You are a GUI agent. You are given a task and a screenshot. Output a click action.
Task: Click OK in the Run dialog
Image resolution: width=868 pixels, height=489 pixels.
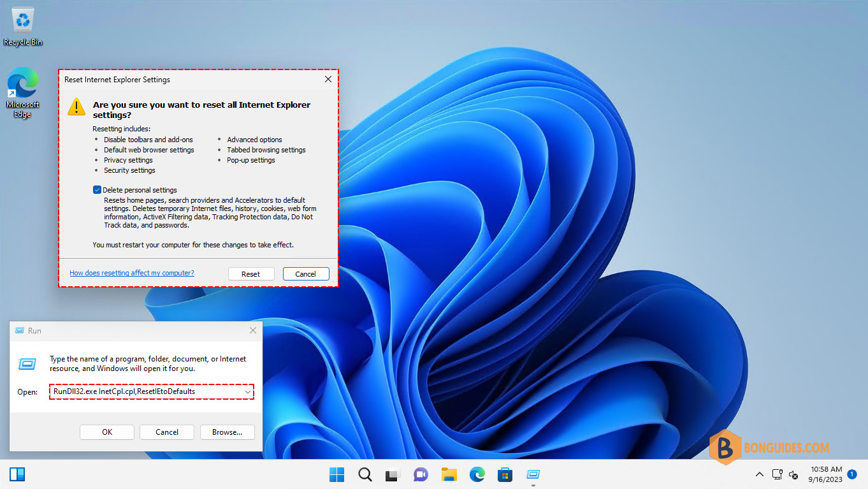click(x=107, y=432)
